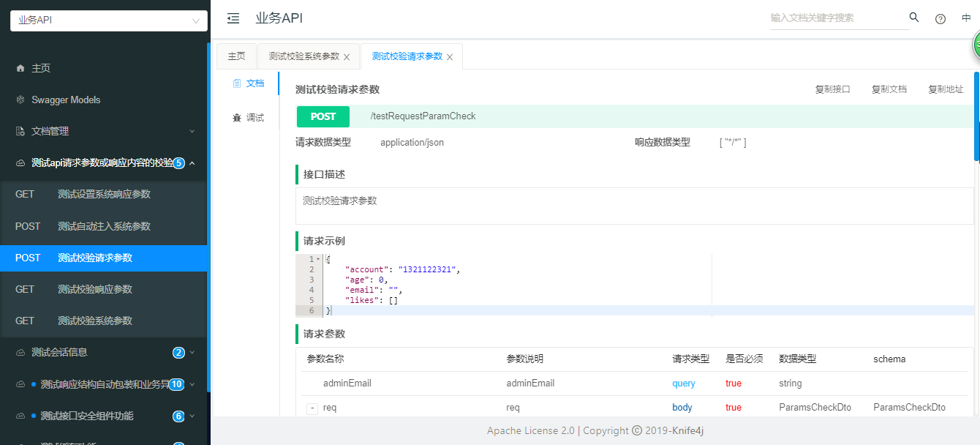Expand the 文档管理 menu
Viewport: 980px width, 445px height.
(192, 131)
